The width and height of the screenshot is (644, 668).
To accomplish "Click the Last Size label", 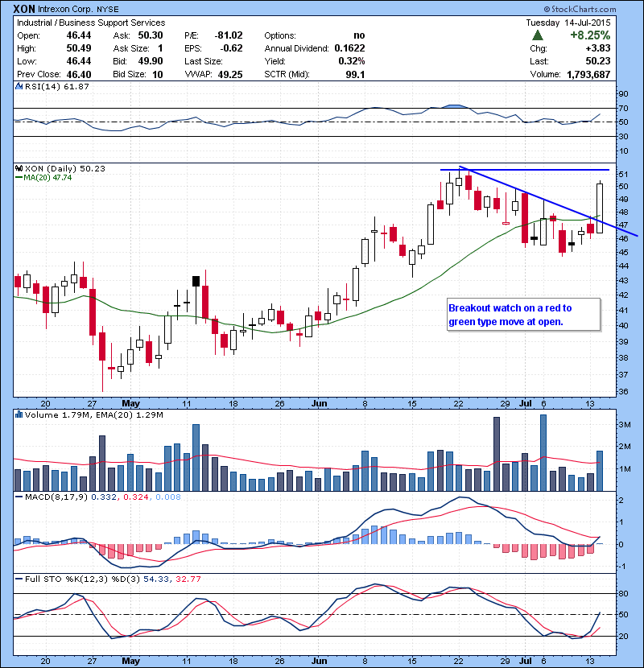I will (x=204, y=61).
